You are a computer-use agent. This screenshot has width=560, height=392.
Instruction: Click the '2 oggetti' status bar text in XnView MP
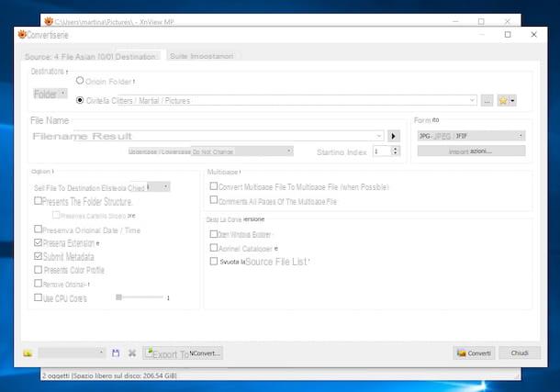(109, 375)
